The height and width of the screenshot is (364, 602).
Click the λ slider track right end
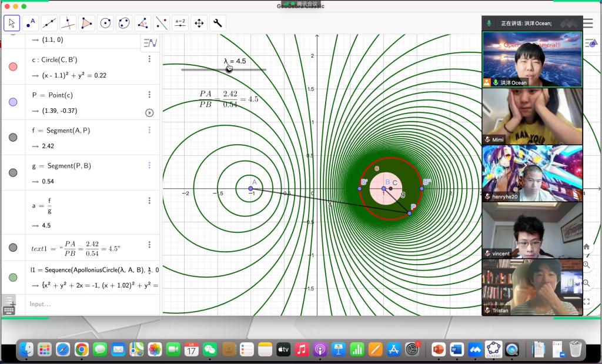point(265,69)
